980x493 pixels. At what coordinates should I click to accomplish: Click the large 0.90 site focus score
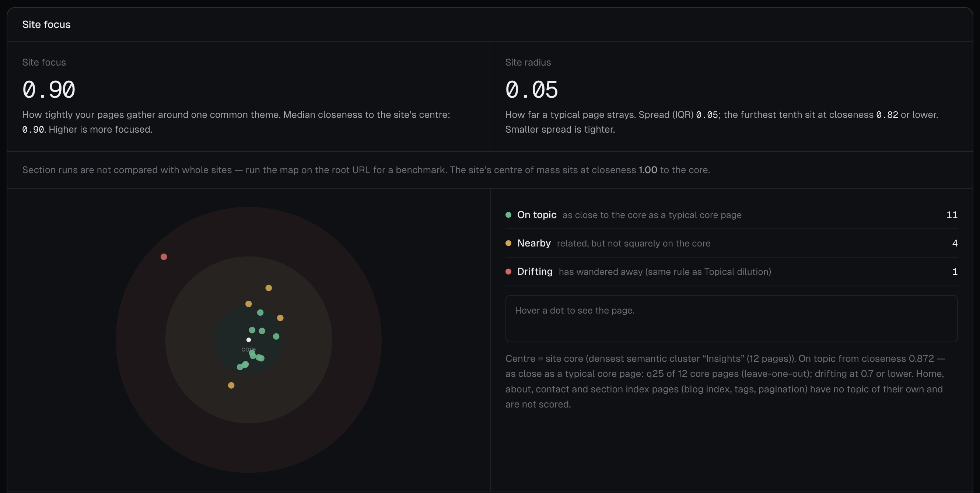(49, 90)
